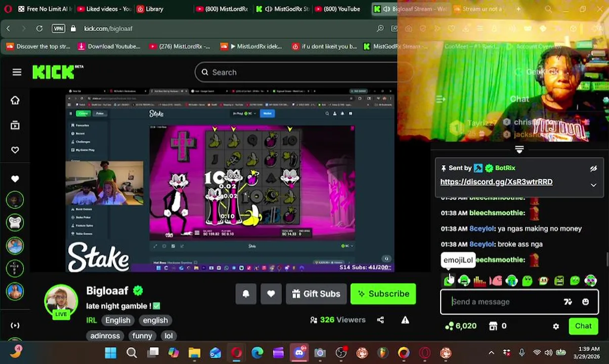Open the emoji picker smiley
The height and width of the screenshot is (364, 609).
585,302
